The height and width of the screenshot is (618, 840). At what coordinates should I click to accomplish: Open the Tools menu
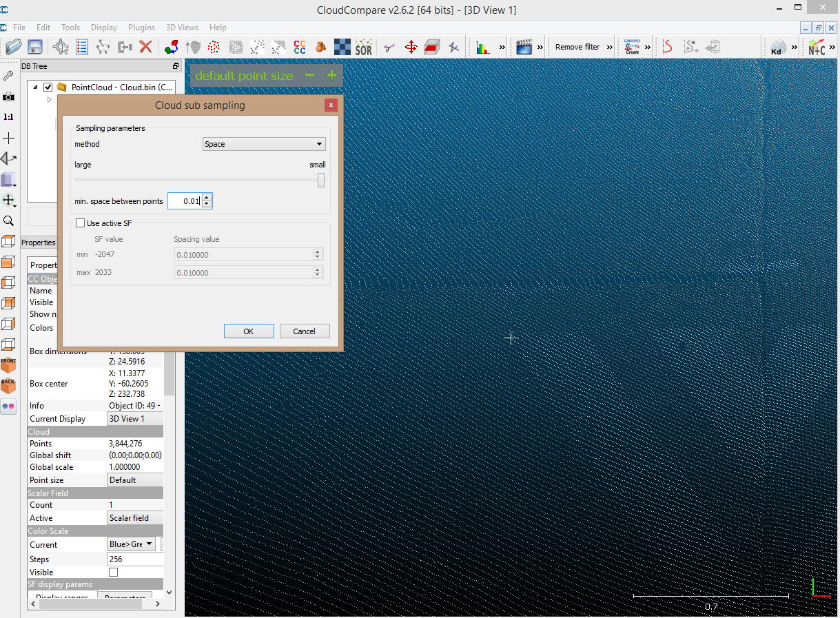point(71,28)
